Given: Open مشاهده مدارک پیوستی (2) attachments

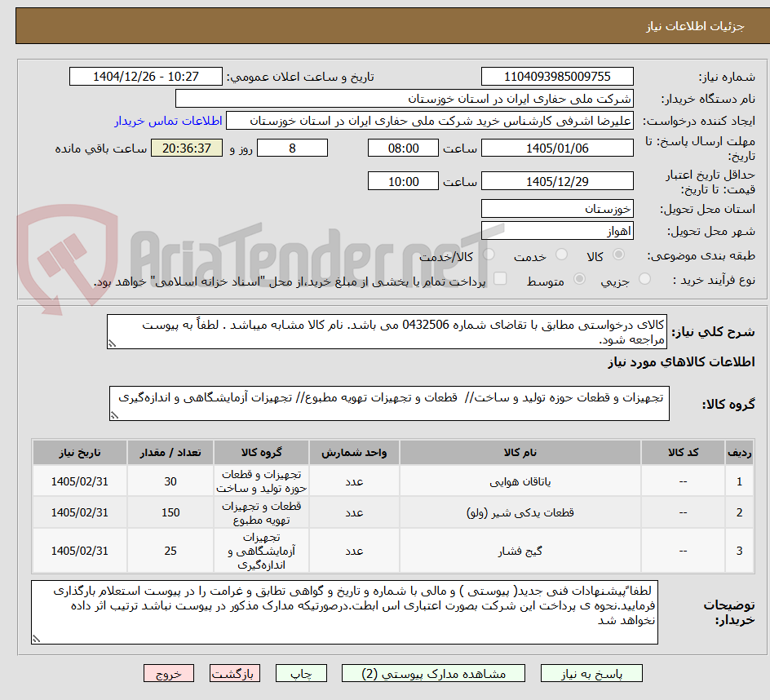Looking at the screenshot, I should pos(433,673).
